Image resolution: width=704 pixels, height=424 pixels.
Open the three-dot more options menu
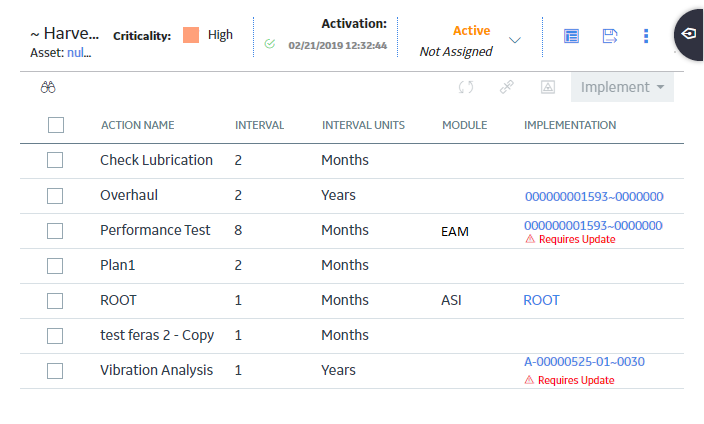[646, 36]
